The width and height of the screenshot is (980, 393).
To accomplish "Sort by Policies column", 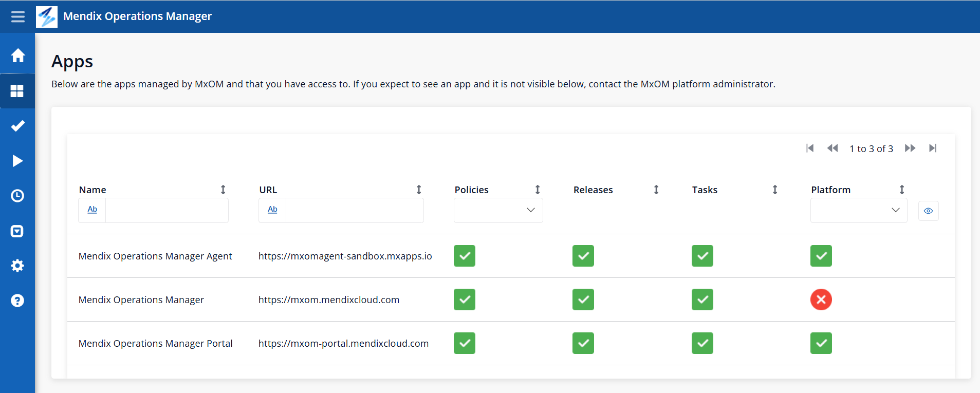I will coord(538,190).
